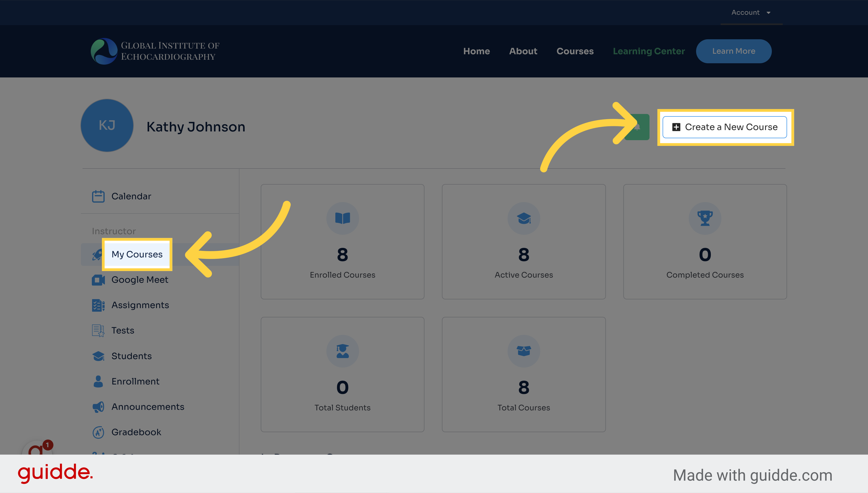Click the Calendar icon in sidebar
This screenshot has height=493, width=868.
click(98, 196)
